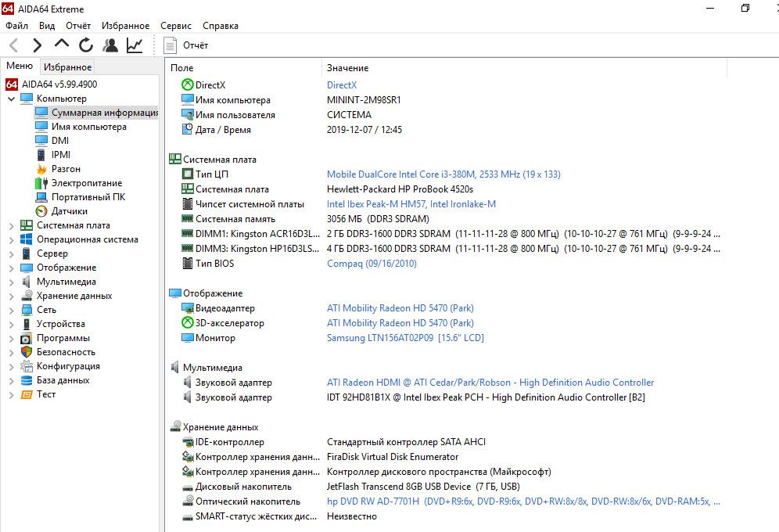Open the Mobile DualCore Intel Core i3-380M link
The image size is (779, 532).
(443, 174)
